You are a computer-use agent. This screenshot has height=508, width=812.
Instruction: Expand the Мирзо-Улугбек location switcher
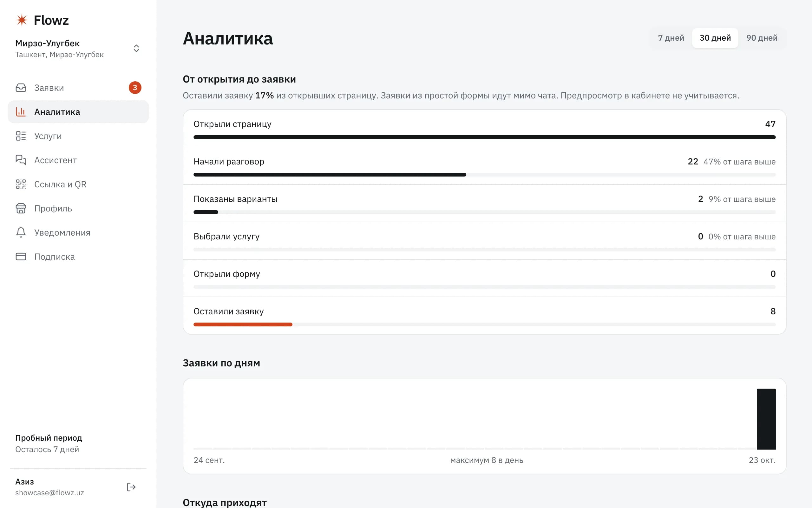pos(136,48)
